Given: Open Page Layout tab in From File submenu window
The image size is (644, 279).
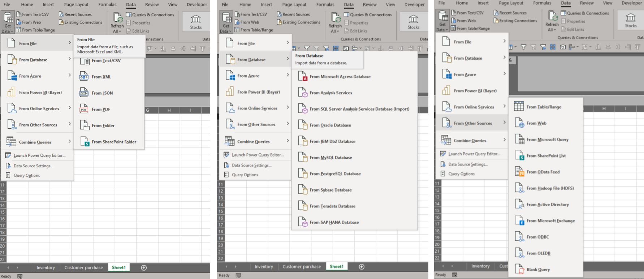Looking at the screenshot, I should [76, 5].
